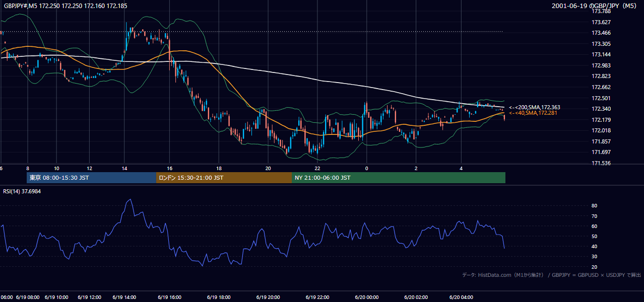
Task: Click price axis value 173.788
Action: coord(601,11)
